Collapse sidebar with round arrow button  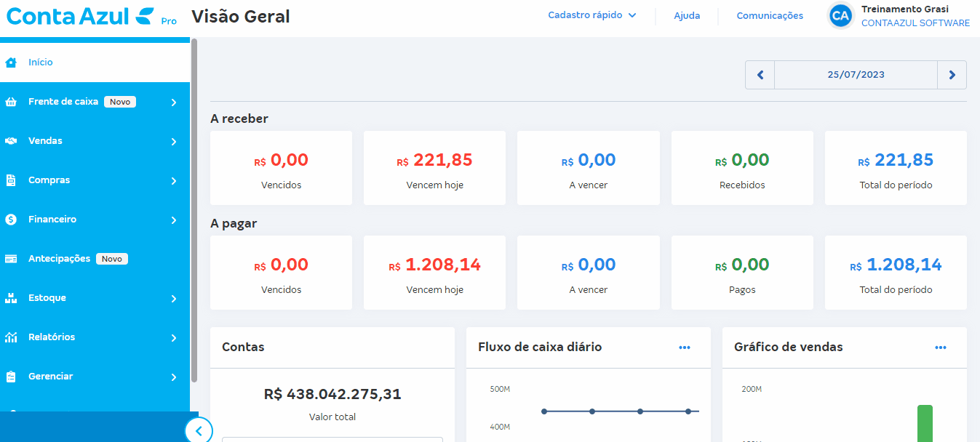pos(199,431)
